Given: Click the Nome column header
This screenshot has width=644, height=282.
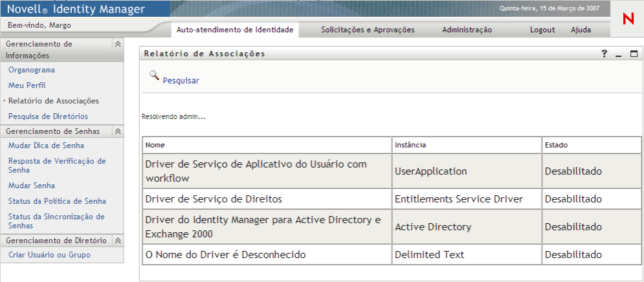Looking at the screenshot, I should click(155, 145).
